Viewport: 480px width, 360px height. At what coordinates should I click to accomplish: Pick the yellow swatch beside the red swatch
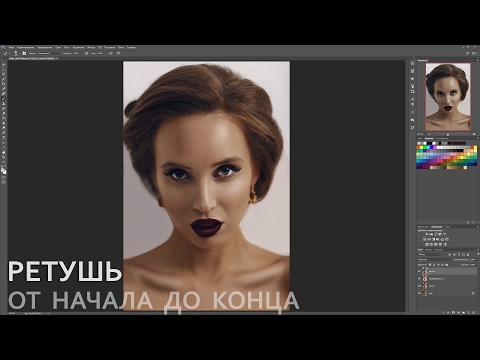pos(421,147)
